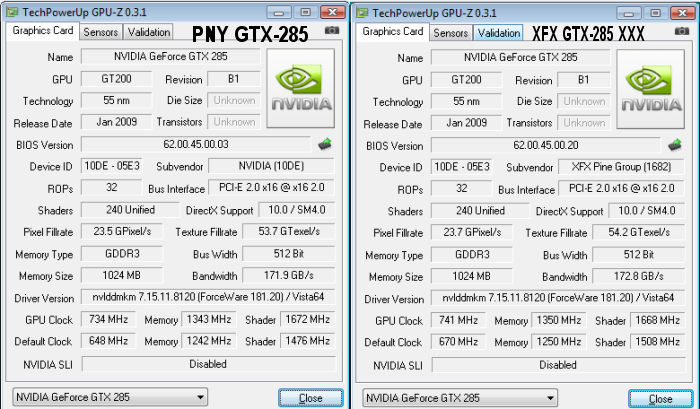Viewport: 700px width, 409px height.
Task: Click Release Date Jan 2009 in PNY window
Action: (x=117, y=122)
